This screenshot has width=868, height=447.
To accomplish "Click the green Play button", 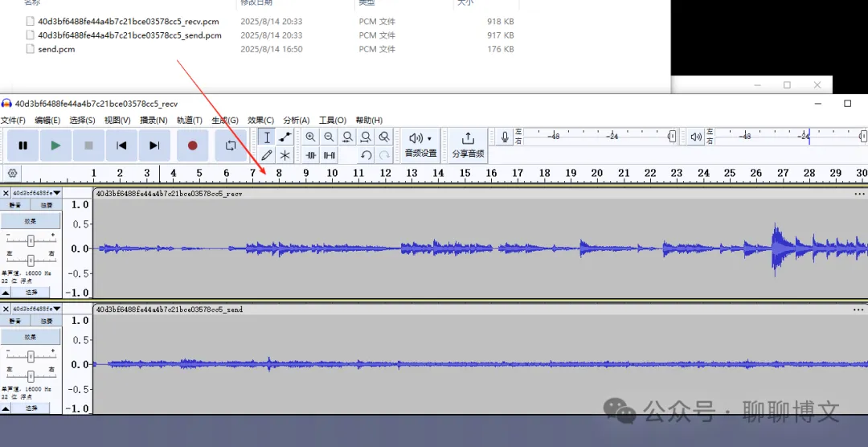I will 55,146.
